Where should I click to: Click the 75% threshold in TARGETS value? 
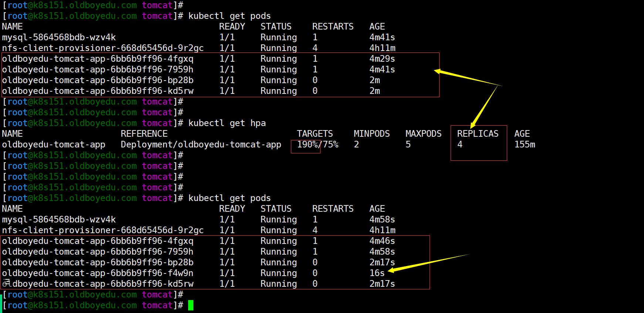click(x=331, y=144)
